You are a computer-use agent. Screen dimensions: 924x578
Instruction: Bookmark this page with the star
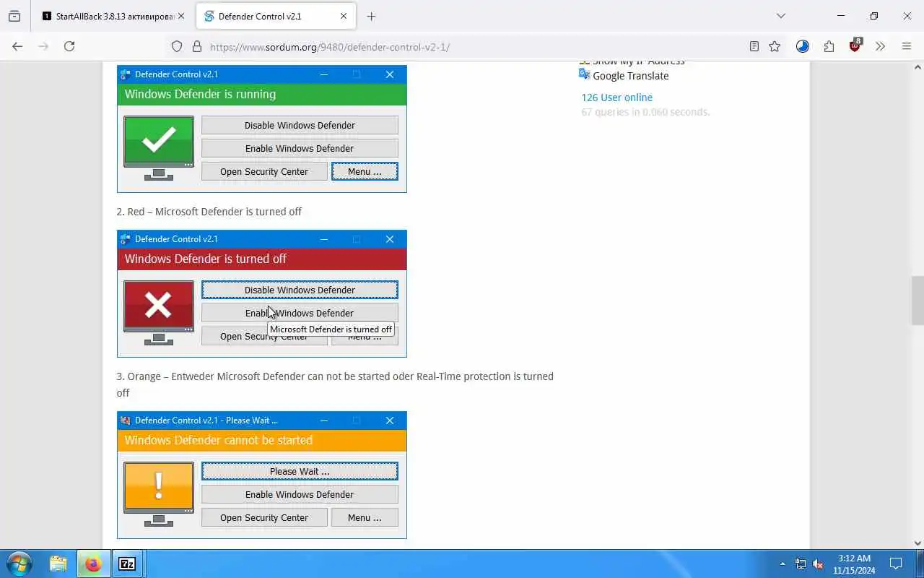(x=775, y=46)
